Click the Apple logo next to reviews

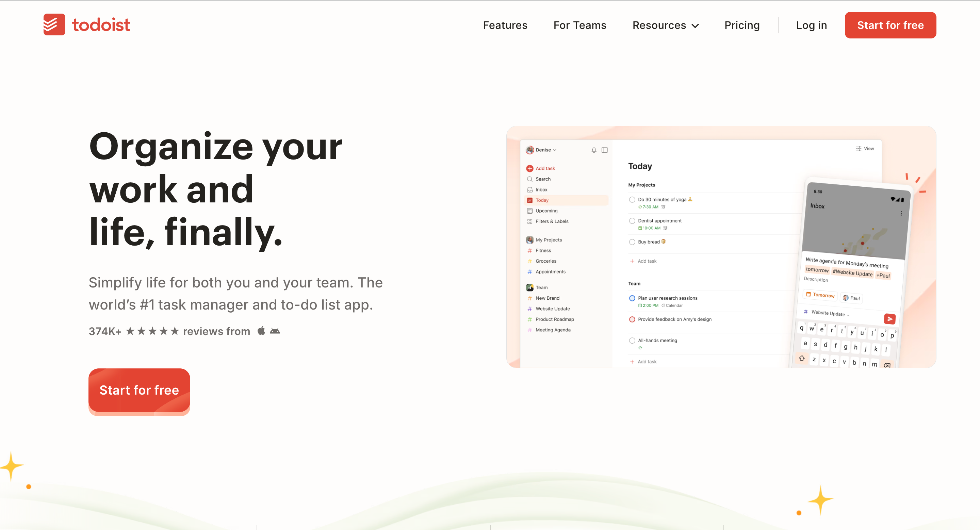[x=261, y=331]
